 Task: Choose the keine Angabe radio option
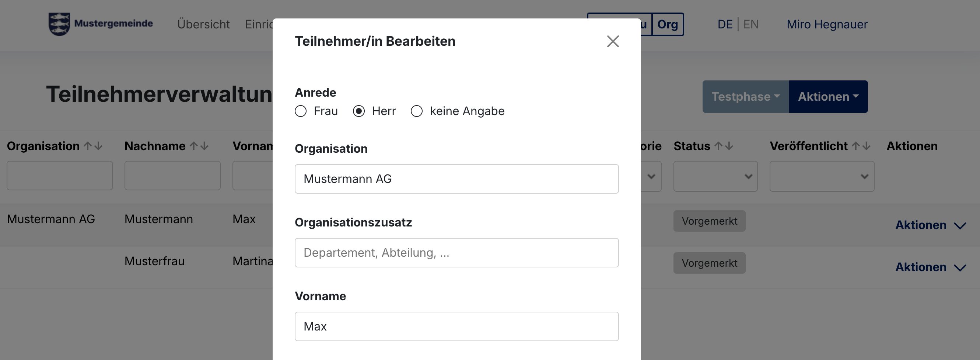pos(417,111)
